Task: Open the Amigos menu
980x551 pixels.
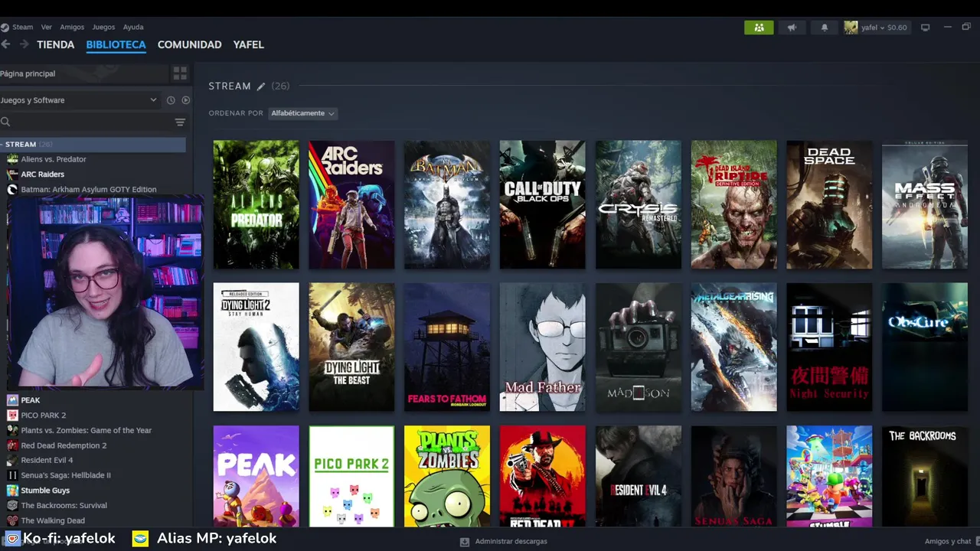Action: click(72, 27)
